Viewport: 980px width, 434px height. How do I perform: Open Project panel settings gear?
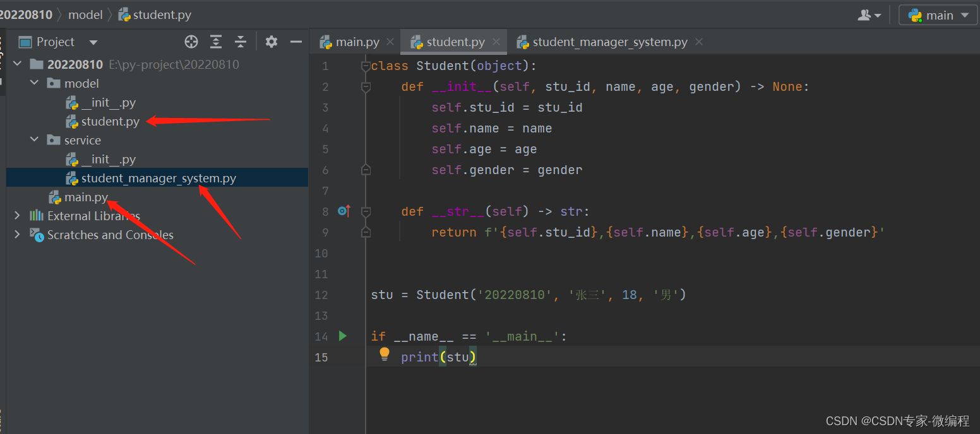(272, 42)
